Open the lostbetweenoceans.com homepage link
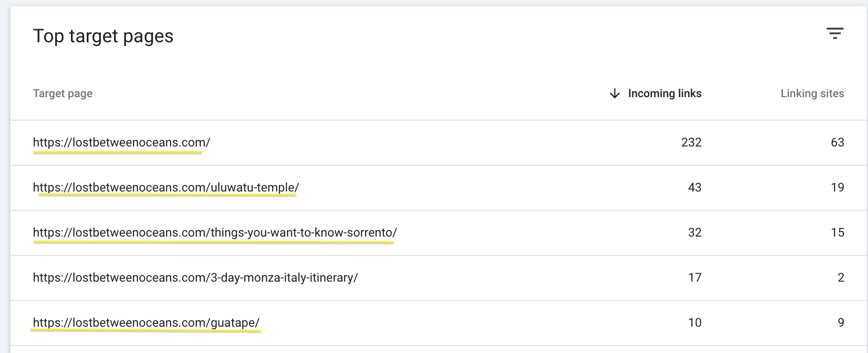Image resolution: width=868 pixels, height=353 pixels. point(121,143)
